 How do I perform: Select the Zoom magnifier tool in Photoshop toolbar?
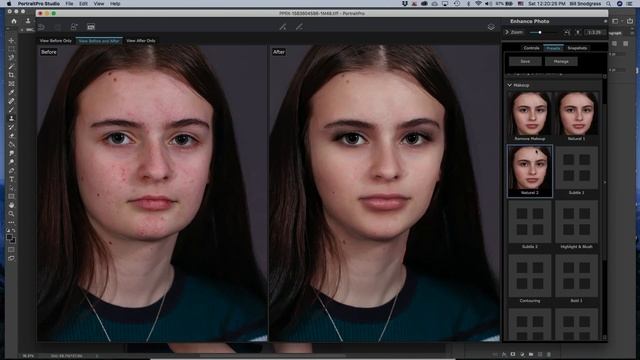pyautogui.click(x=11, y=213)
